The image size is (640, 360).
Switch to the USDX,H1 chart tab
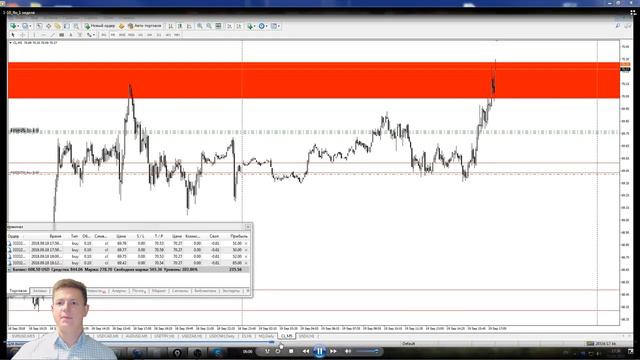[307, 336]
